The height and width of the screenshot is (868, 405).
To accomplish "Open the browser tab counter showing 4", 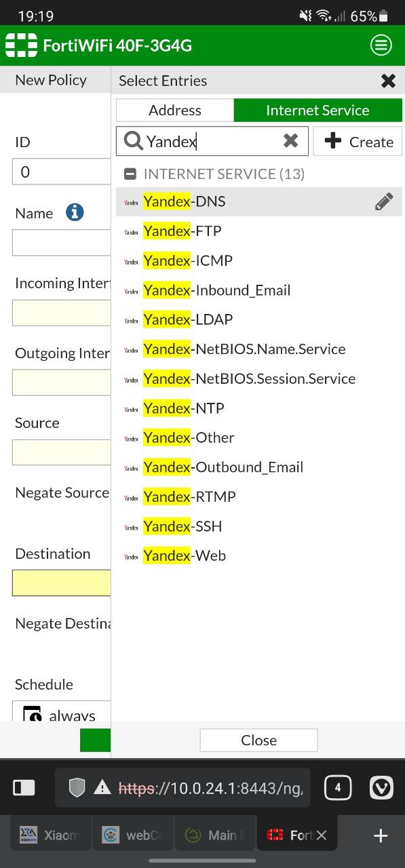I will [338, 787].
